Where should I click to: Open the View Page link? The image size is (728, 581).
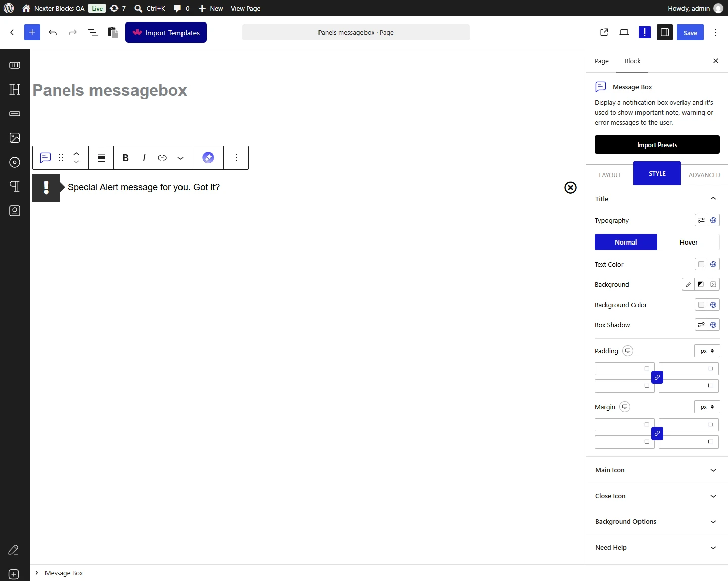(246, 8)
